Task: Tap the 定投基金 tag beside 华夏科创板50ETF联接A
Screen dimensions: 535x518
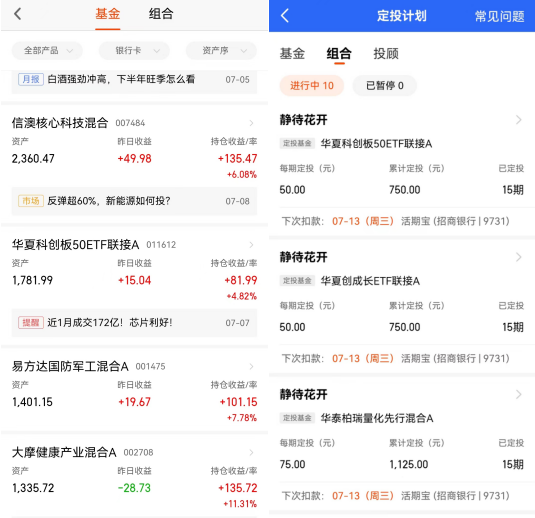Action: coord(297,143)
